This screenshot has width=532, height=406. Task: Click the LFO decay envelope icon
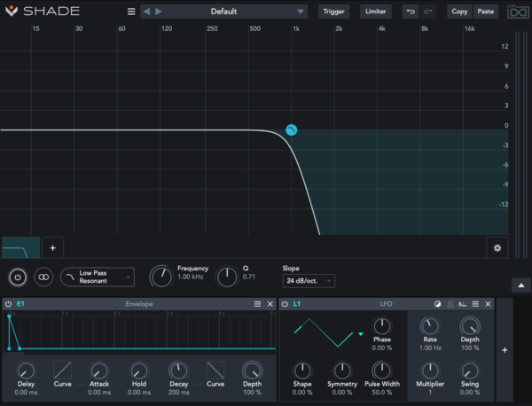(x=463, y=304)
